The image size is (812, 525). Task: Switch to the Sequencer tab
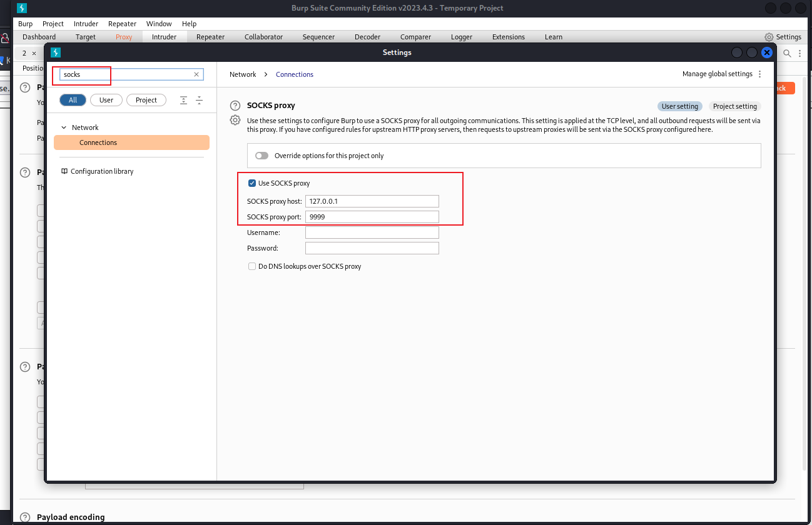pos(318,37)
